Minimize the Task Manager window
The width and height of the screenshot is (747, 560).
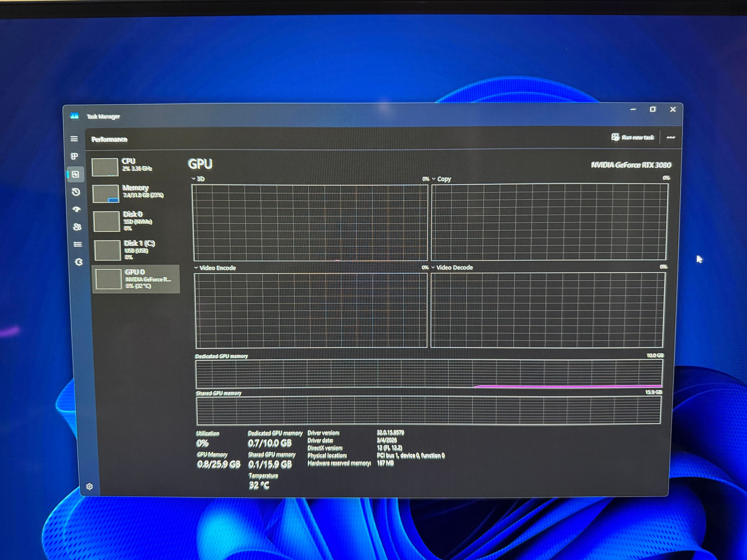coord(633,109)
